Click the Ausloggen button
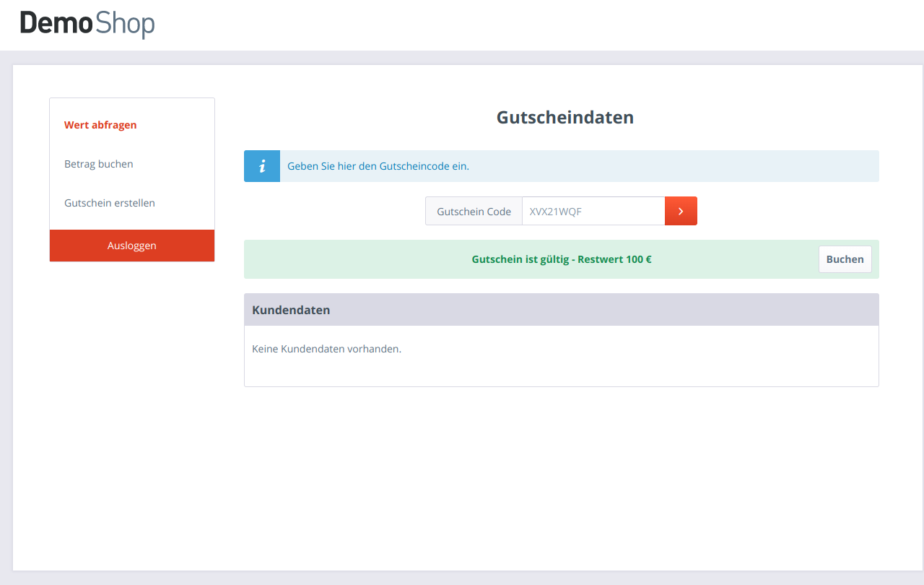 (132, 246)
